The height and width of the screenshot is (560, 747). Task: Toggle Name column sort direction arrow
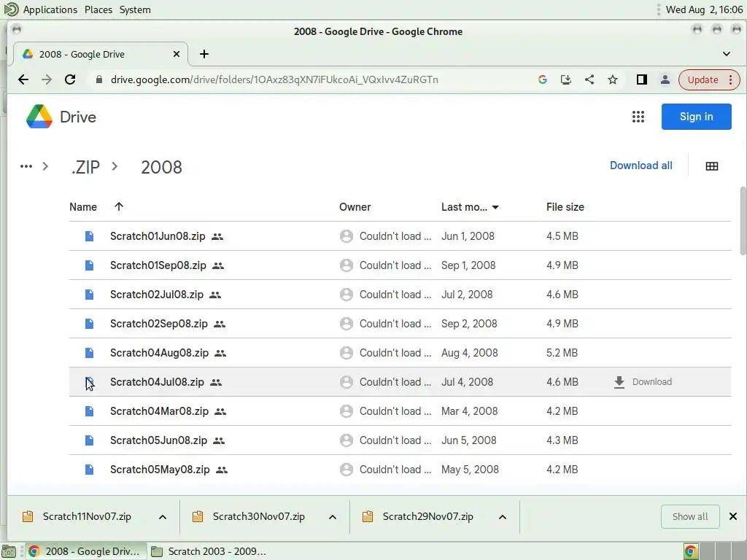click(x=119, y=207)
